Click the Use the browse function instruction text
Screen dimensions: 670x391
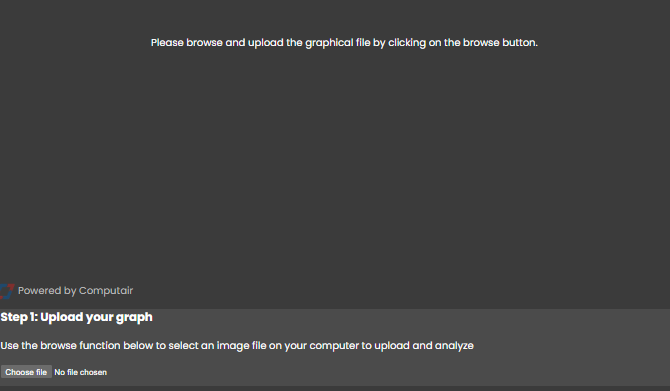pyautogui.click(x=237, y=345)
